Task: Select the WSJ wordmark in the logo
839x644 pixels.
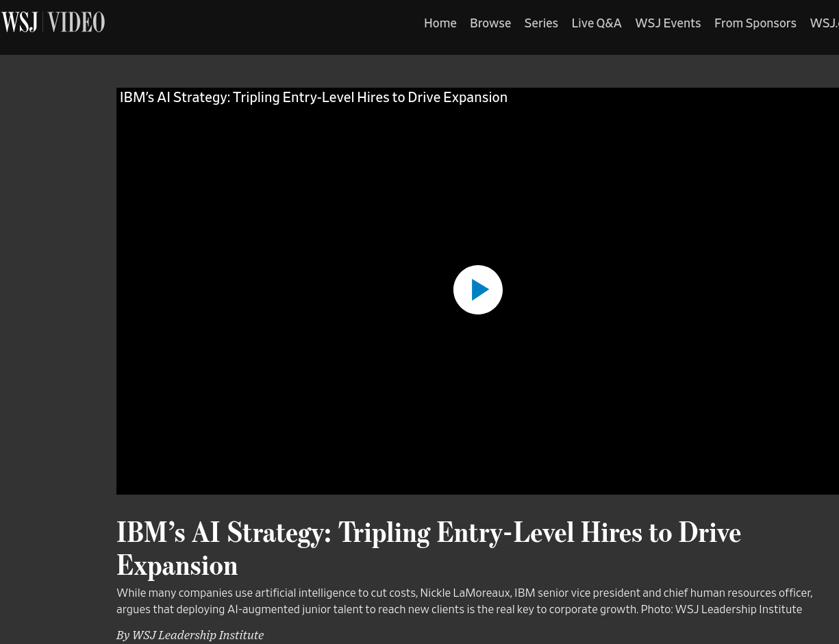Action: tap(19, 21)
